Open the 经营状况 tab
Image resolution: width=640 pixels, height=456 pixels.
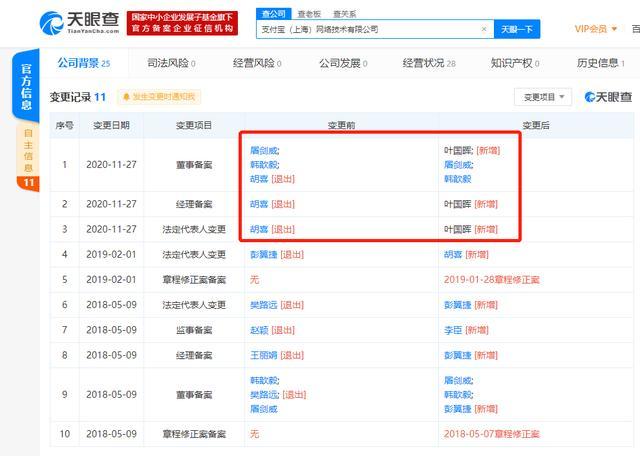(x=428, y=63)
